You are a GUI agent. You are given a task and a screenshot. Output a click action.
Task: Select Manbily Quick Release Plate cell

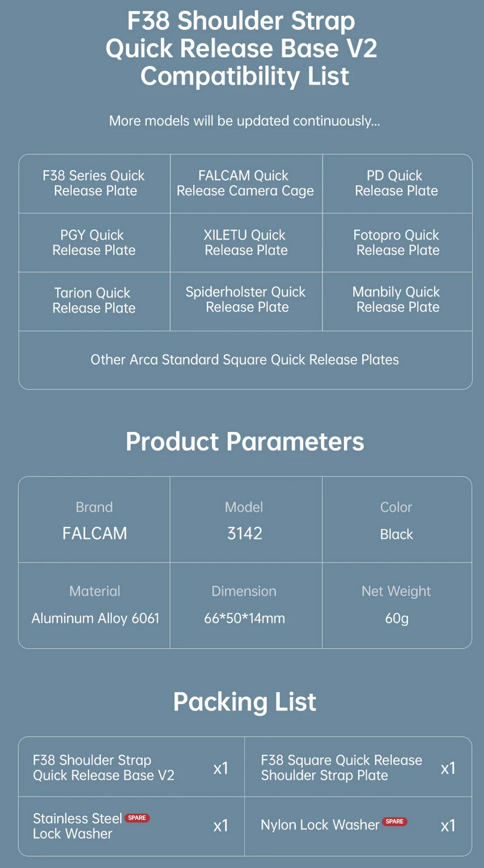(397, 300)
